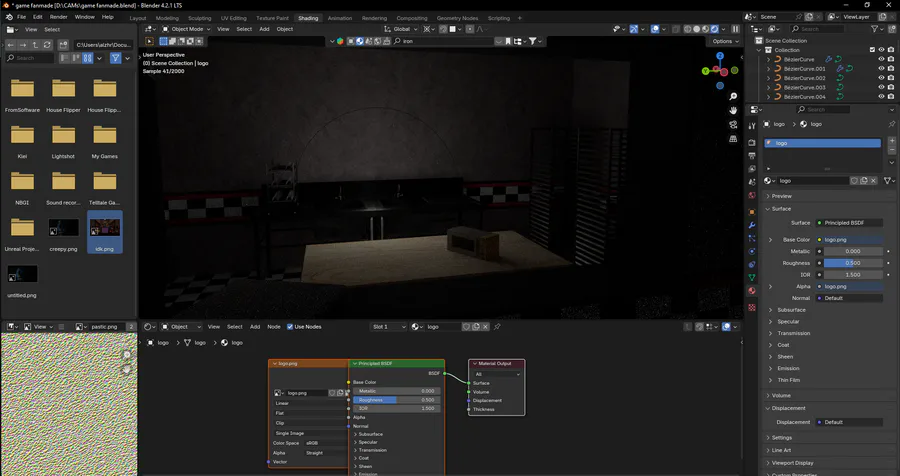Screen dimensions: 900x476
Task: Toggle Collection exclude checkbox in outliner
Action: 872,50
